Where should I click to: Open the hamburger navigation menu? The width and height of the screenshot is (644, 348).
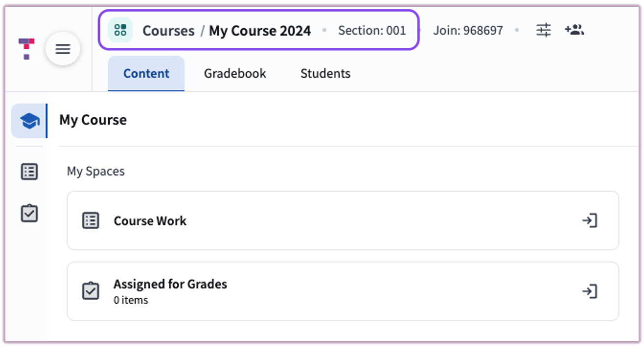(63, 49)
